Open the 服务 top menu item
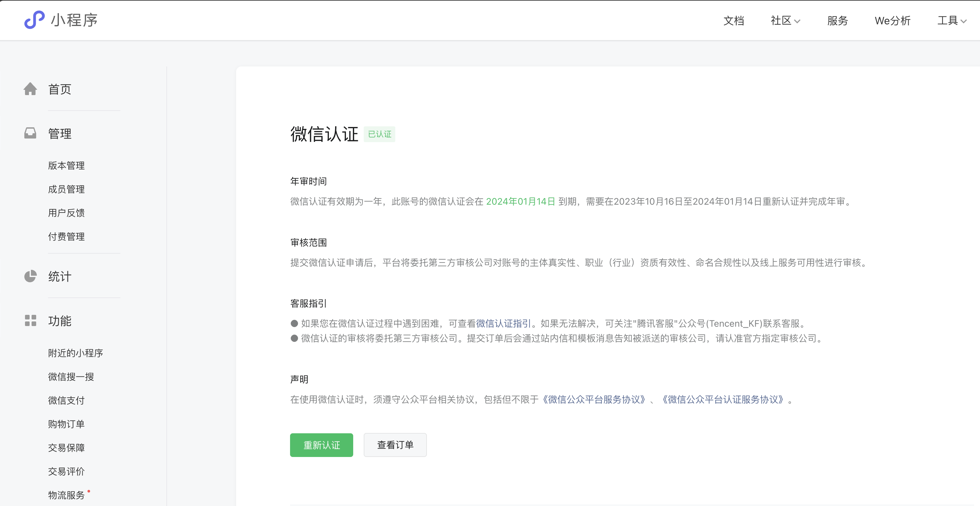This screenshot has width=980, height=506. [x=837, y=20]
